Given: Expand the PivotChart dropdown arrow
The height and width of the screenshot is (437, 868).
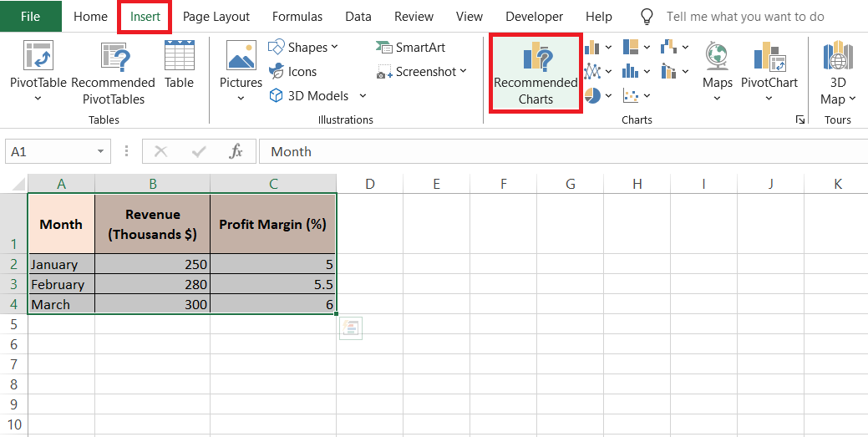Looking at the screenshot, I should [769, 99].
